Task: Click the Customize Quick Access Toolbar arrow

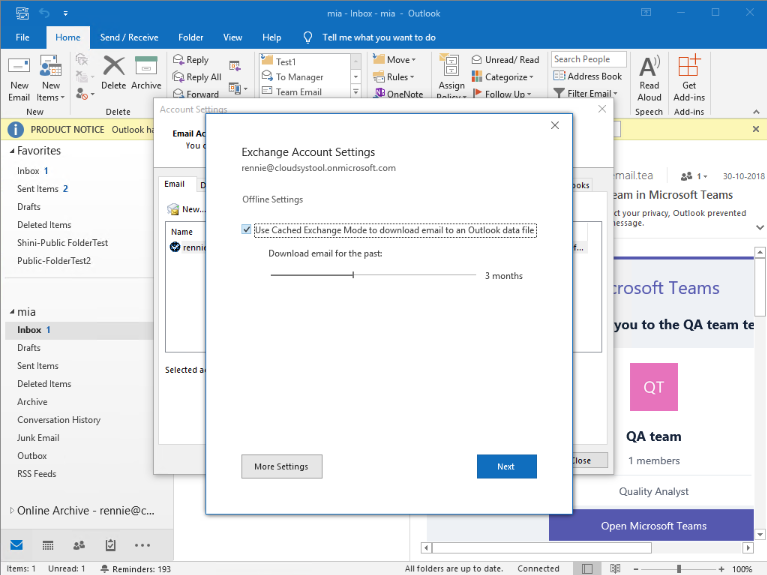Action: click(x=66, y=14)
